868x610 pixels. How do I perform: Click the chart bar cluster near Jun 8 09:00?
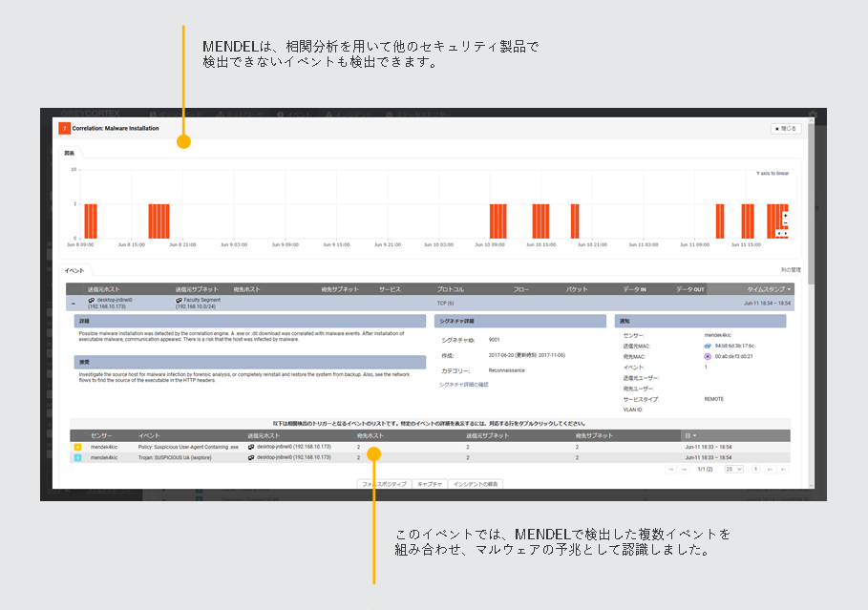(x=91, y=221)
